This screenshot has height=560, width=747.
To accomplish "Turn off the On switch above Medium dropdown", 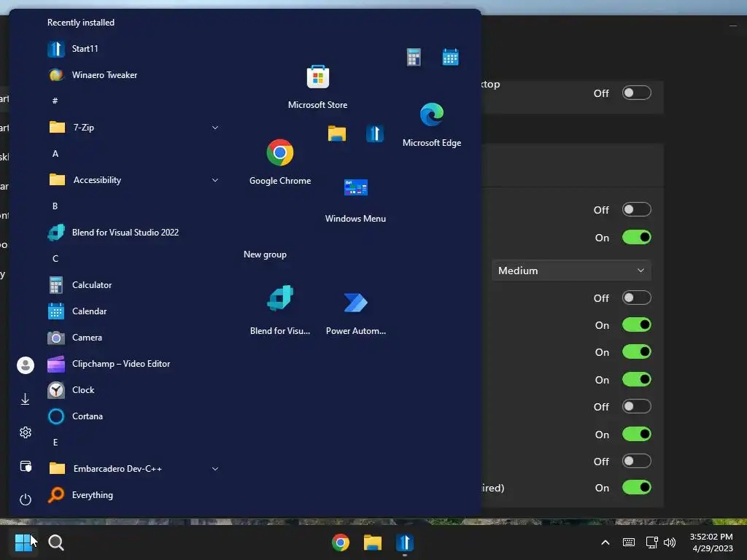I will [636, 237].
